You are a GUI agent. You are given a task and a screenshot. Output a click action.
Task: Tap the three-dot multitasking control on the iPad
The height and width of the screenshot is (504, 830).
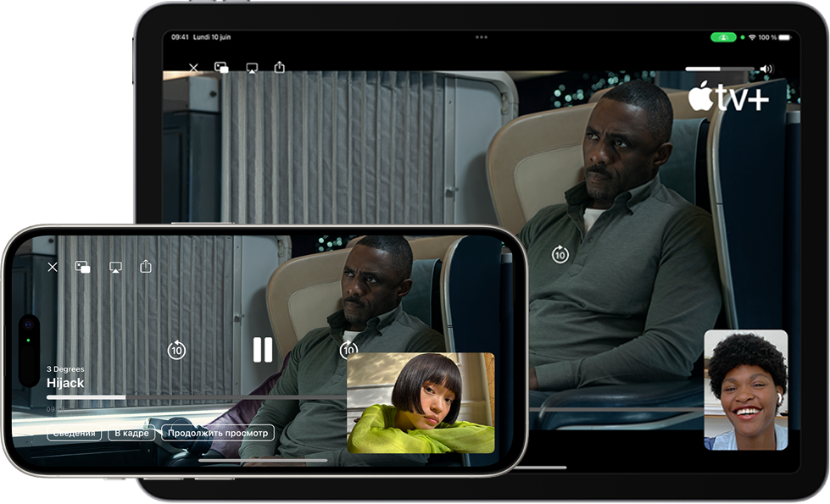482,37
